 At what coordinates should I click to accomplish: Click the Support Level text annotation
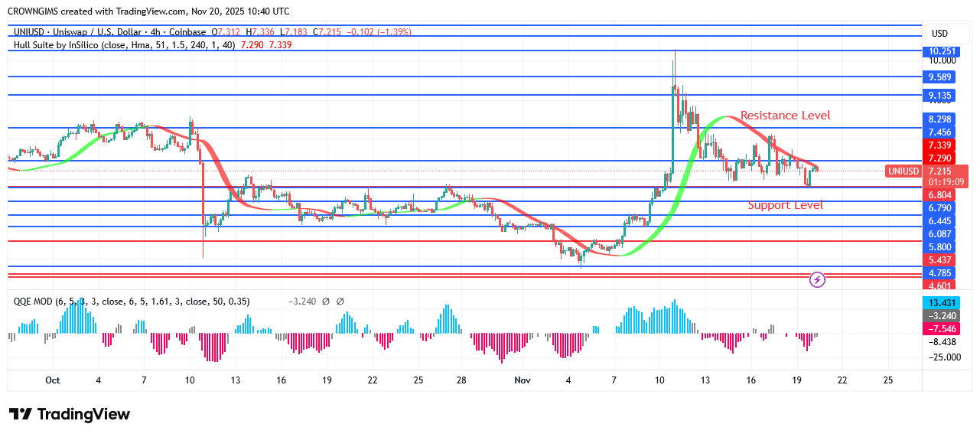pyautogui.click(x=785, y=205)
